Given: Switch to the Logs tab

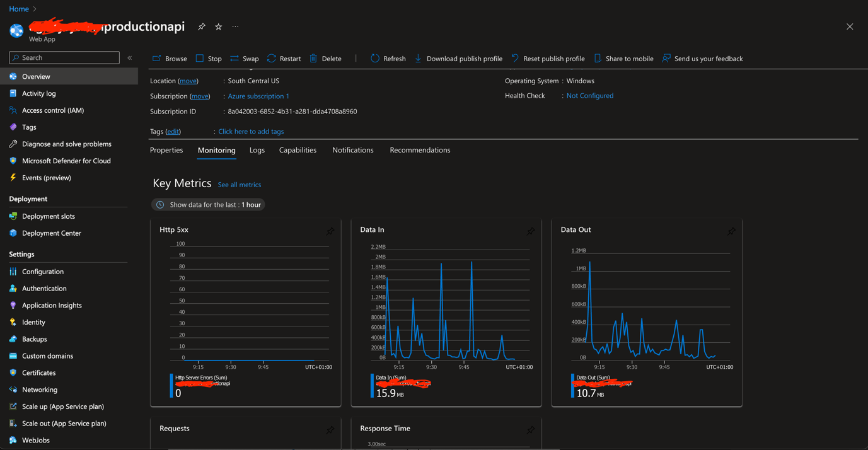Looking at the screenshot, I should 257,150.
